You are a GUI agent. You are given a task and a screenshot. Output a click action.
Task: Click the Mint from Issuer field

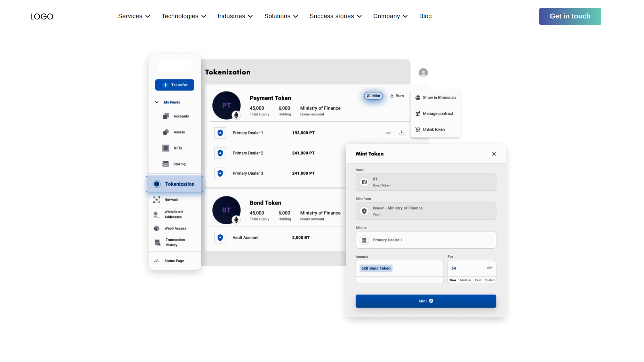(426, 211)
